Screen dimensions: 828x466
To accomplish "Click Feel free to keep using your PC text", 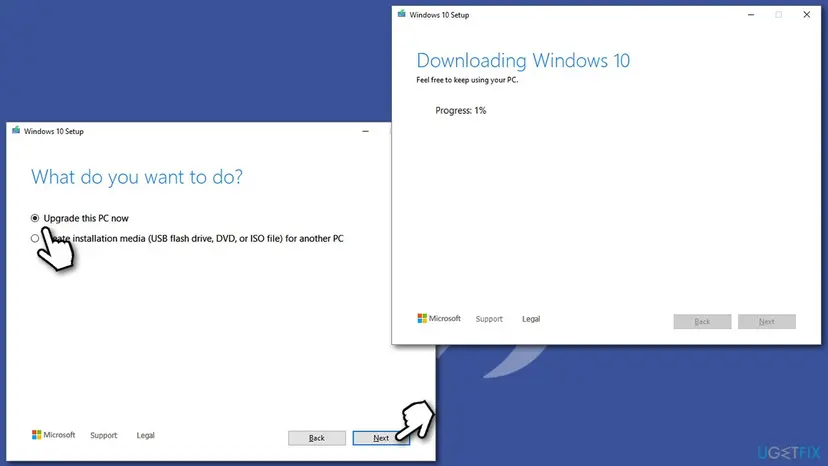I will (x=467, y=80).
